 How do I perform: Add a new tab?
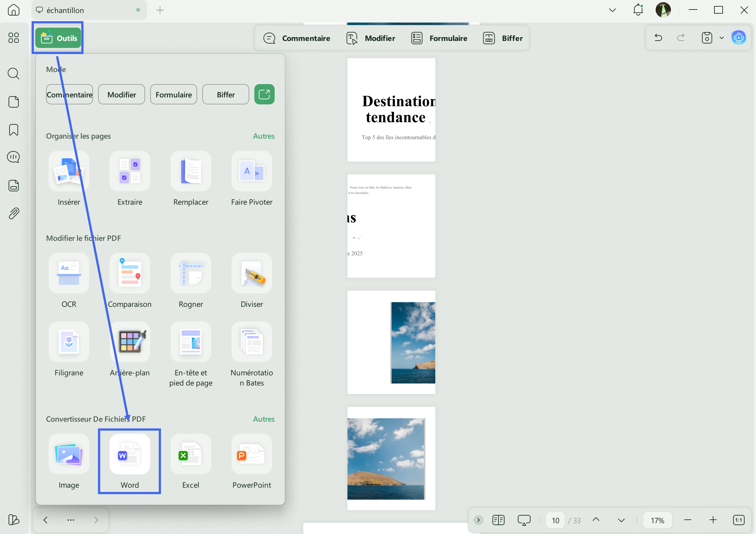[160, 10]
